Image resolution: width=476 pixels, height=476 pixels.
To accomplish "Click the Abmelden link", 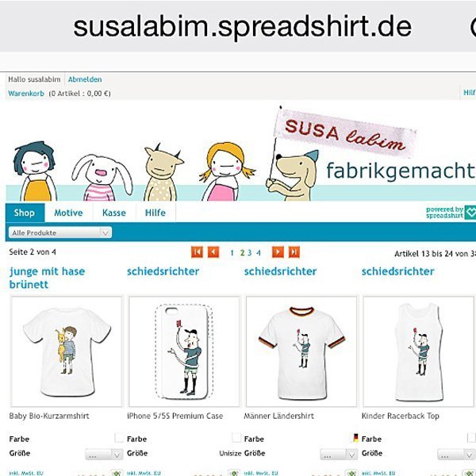I will pyautogui.click(x=85, y=79).
